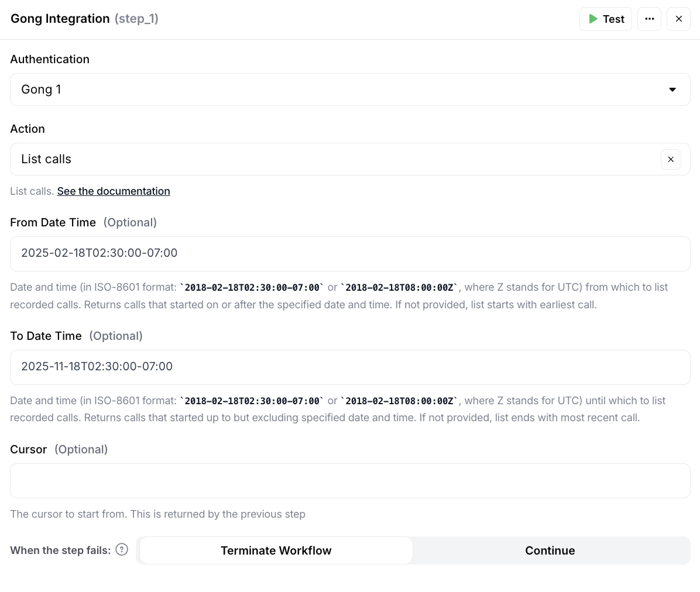Open the See the documentation link
The width and height of the screenshot is (700, 592).
point(114,191)
